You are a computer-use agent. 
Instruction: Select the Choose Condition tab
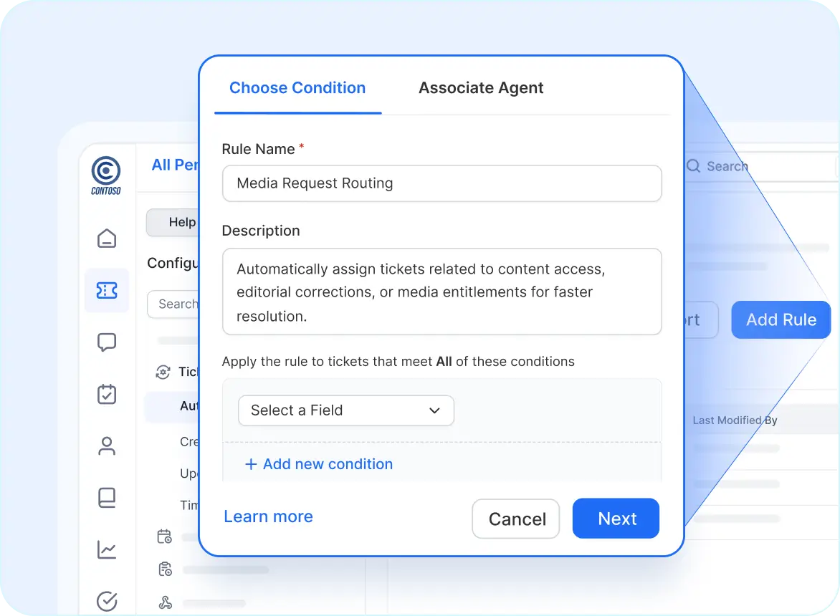click(x=297, y=87)
